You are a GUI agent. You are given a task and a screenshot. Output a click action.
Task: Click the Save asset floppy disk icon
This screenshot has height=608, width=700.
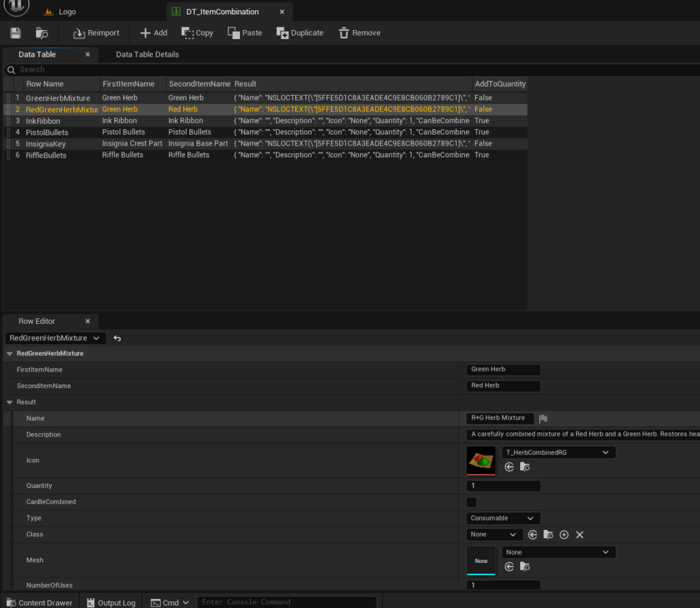point(15,33)
